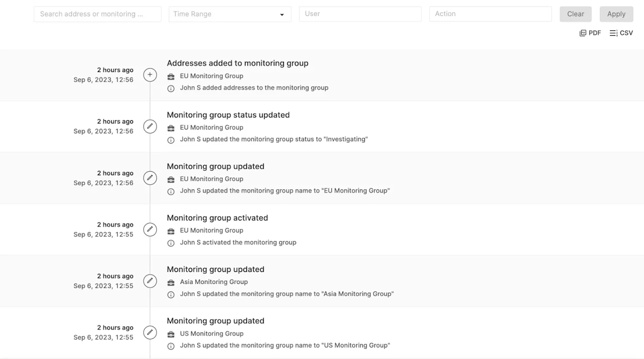Click name updated to EU Monitoring Group description
Image resolution: width=644 pixels, height=359 pixels.
click(285, 191)
